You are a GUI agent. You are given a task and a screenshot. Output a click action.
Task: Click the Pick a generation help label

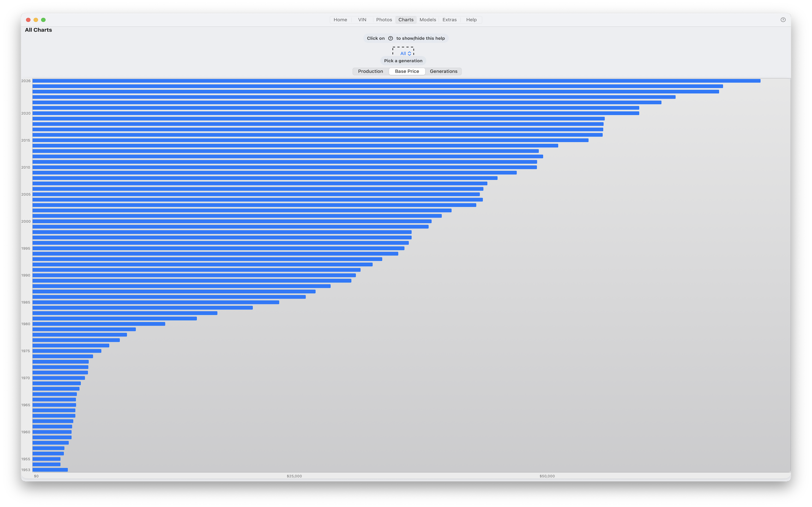click(403, 61)
